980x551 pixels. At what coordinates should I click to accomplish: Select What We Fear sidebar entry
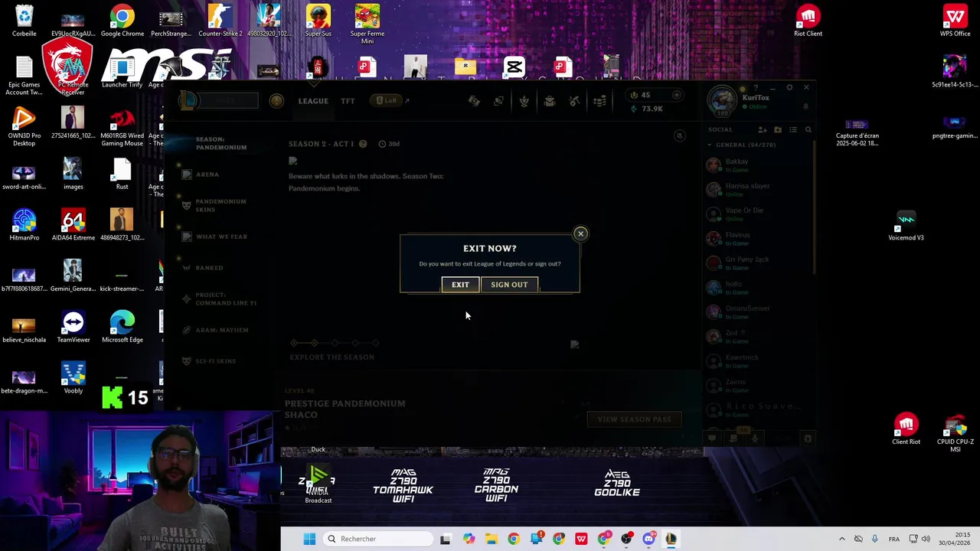pyautogui.click(x=221, y=236)
